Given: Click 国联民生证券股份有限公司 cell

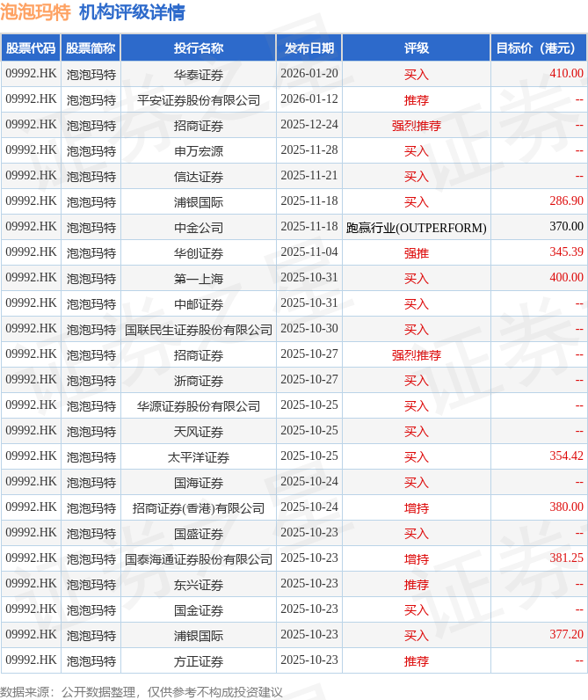Looking at the screenshot, I should [x=199, y=329].
